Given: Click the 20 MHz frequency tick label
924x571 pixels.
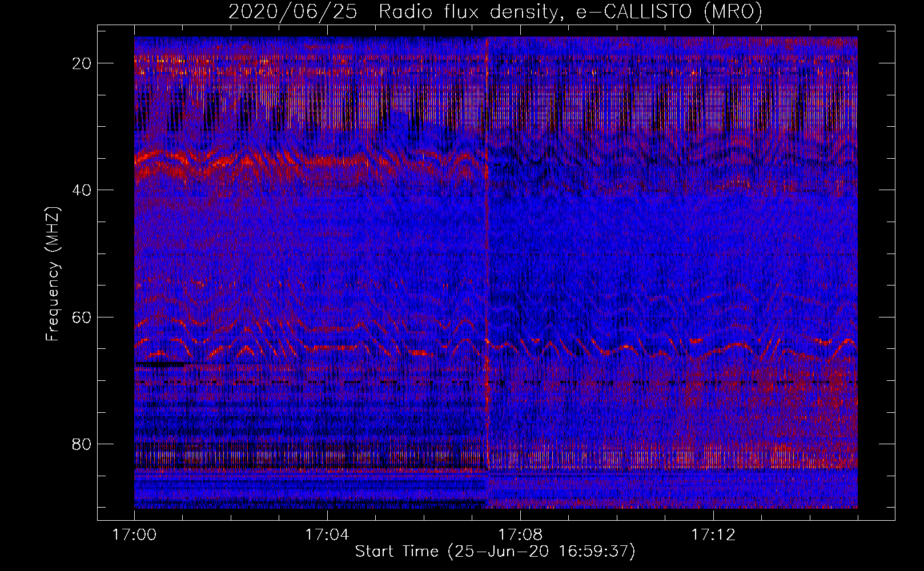Looking at the screenshot, I should (x=82, y=63).
